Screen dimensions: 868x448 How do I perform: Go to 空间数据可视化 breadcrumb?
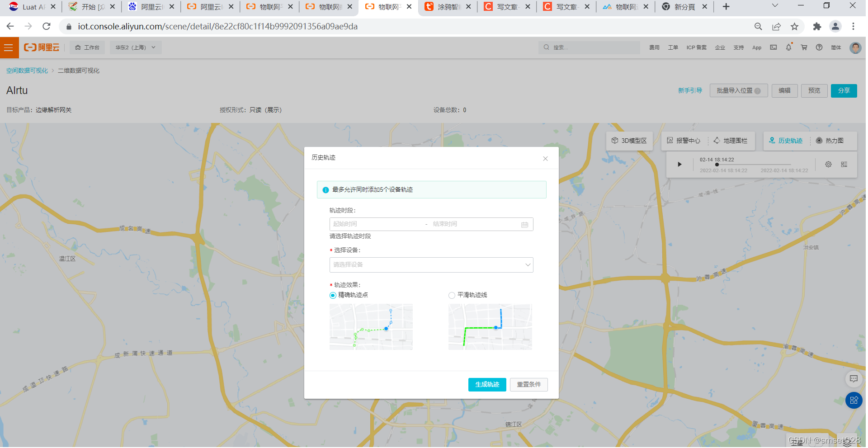(x=27, y=71)
